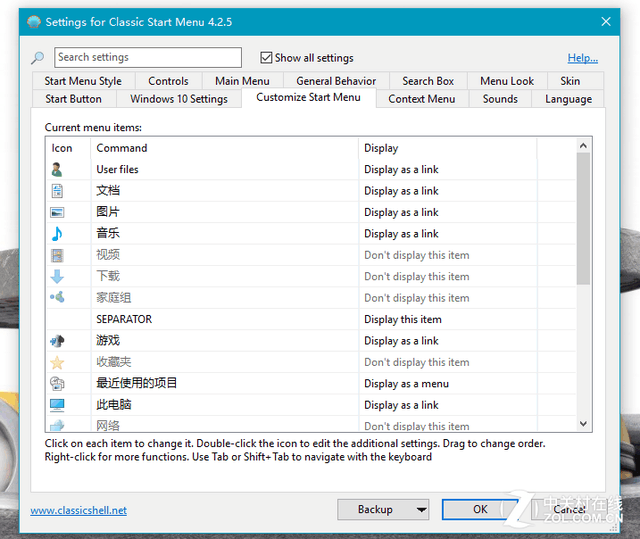Click the 收藏夹 favorites star icon

(57, 362)
